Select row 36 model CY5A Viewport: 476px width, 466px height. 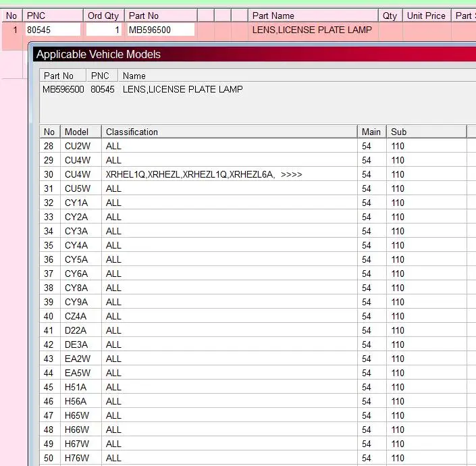click(76, 259)
